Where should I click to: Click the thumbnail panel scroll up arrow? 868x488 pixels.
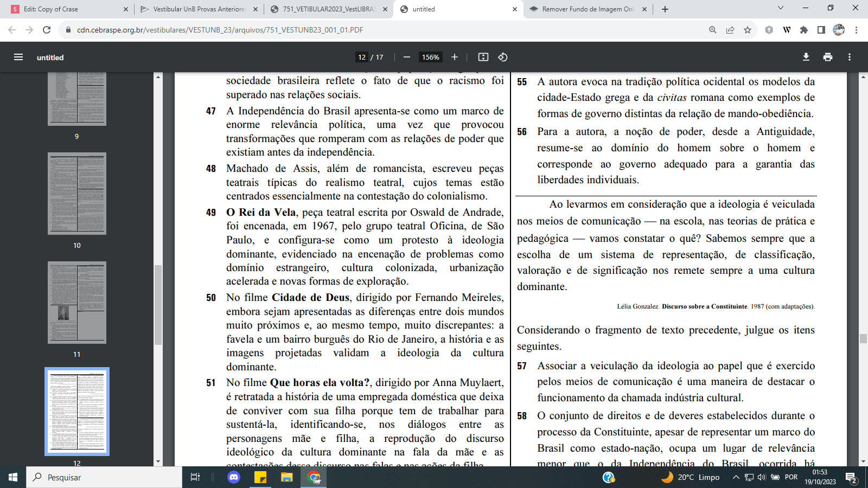pyautogui.click(x=158, y=77)
